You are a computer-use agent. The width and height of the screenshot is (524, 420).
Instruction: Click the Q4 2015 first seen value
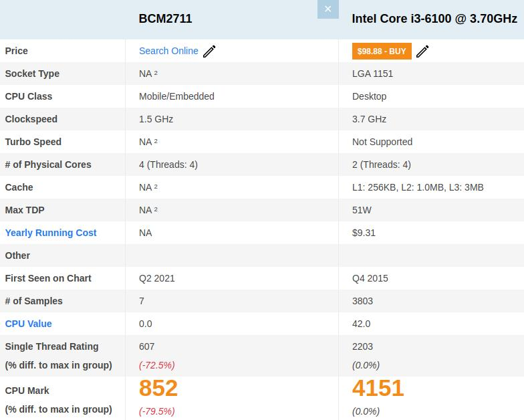coord(370,278)
